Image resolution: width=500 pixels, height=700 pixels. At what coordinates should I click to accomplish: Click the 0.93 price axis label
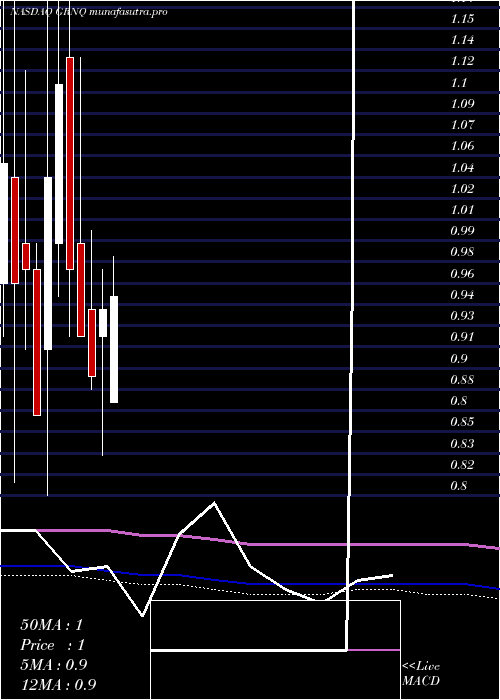[462, 316]
